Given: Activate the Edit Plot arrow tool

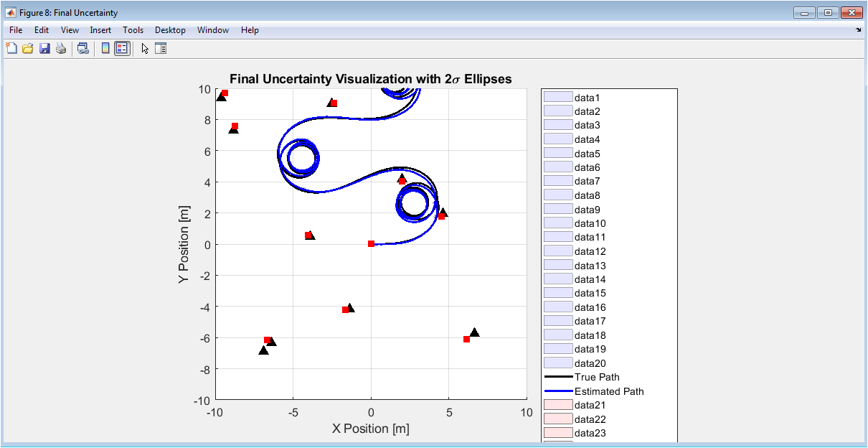Looking at the screenshot, I should [x=145, y=49].
